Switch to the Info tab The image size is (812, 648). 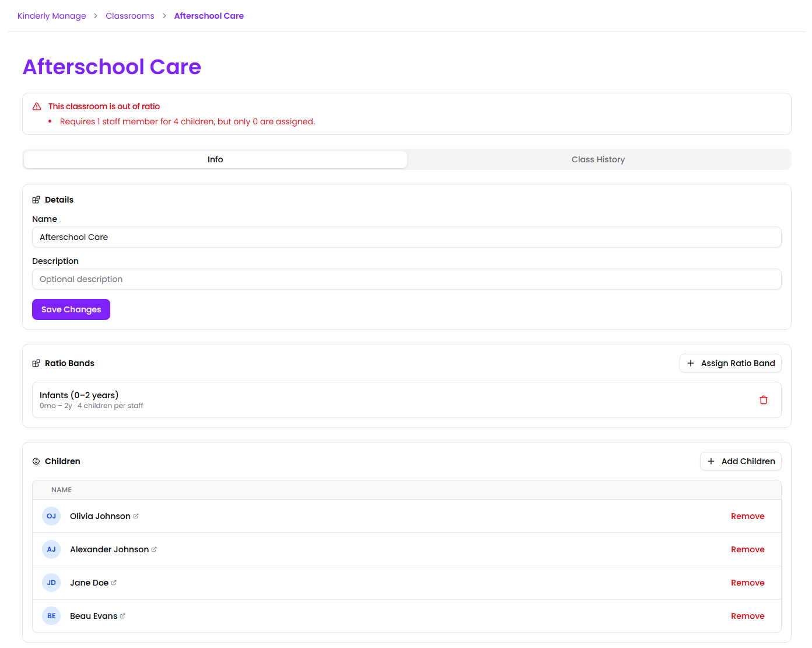click(215, 159)
